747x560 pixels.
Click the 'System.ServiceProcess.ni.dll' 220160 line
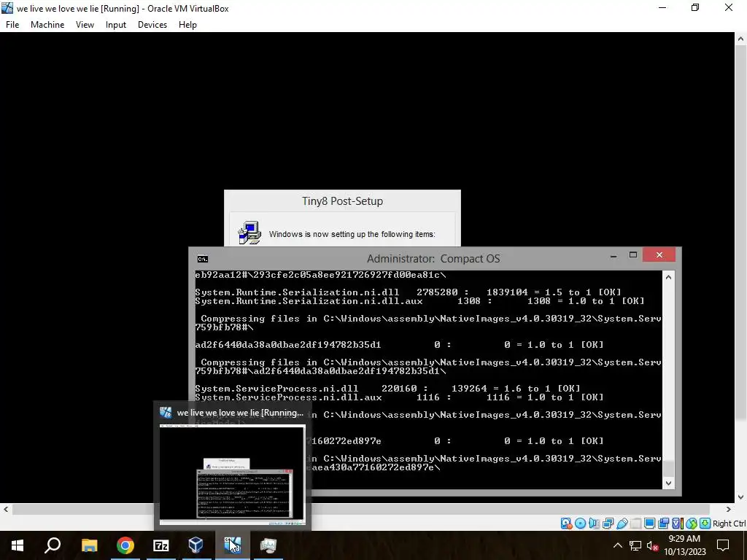click(x=388, y=388)
